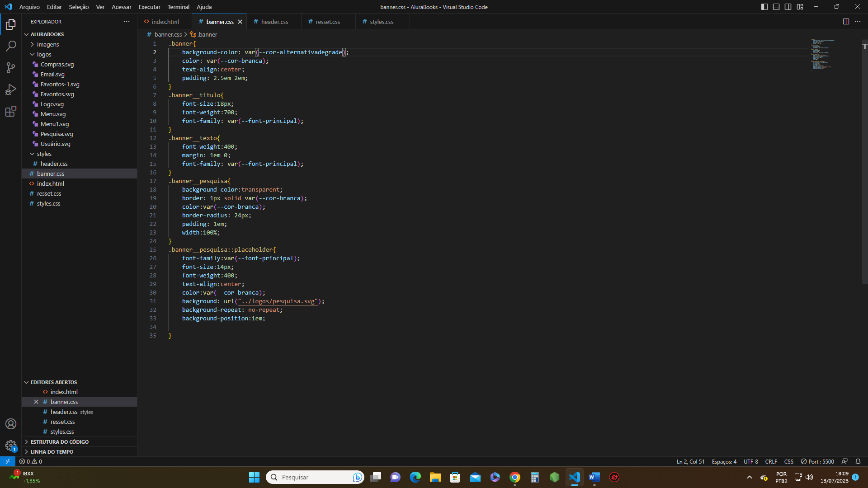The width and height of the screenshot is (868, 488).
Task: Open Microsoft Word from taskbar
Action: coord(594,477)
